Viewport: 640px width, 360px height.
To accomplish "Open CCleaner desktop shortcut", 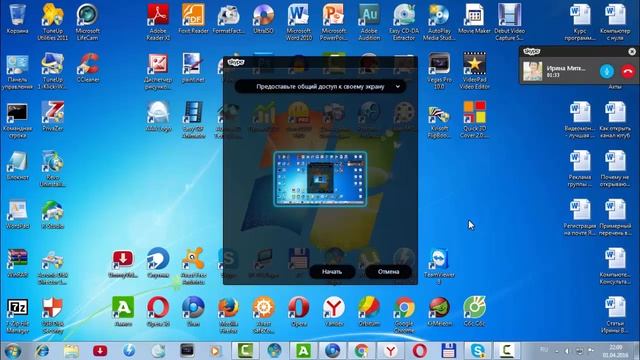I will pos(88,68).
